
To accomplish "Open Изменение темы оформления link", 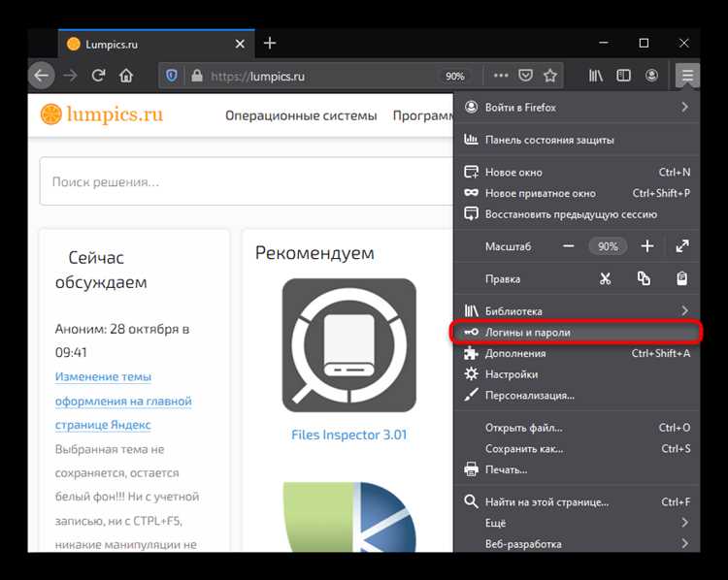I will point(123,401).
